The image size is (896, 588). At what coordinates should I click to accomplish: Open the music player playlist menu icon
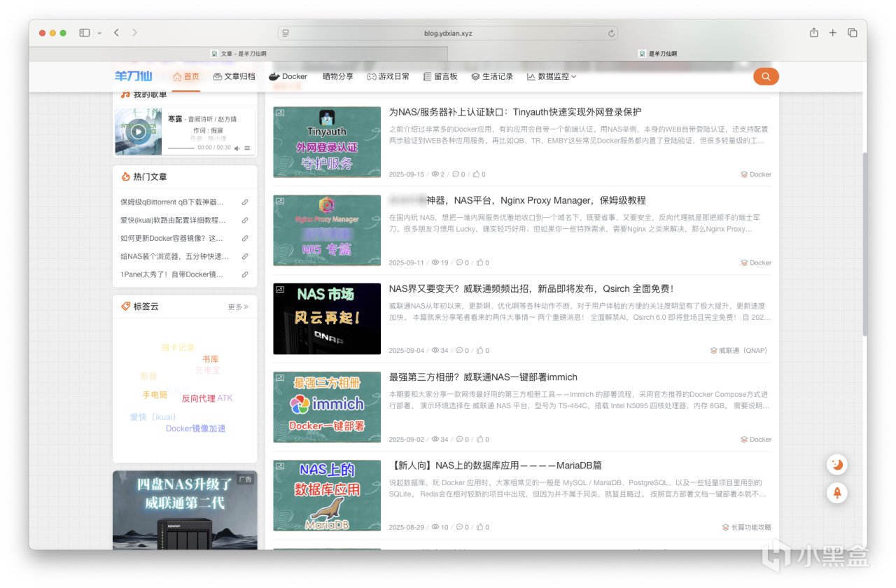pyautogui.click(x=247, y=148)
